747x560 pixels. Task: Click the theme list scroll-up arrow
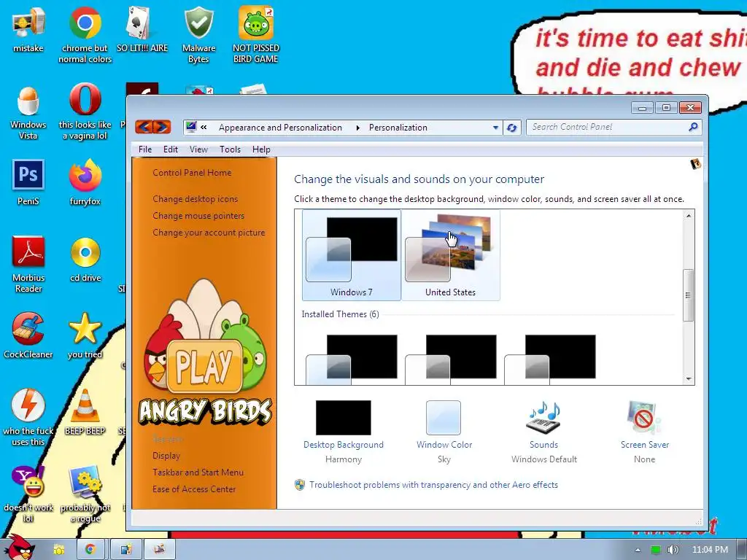[689, 216]
